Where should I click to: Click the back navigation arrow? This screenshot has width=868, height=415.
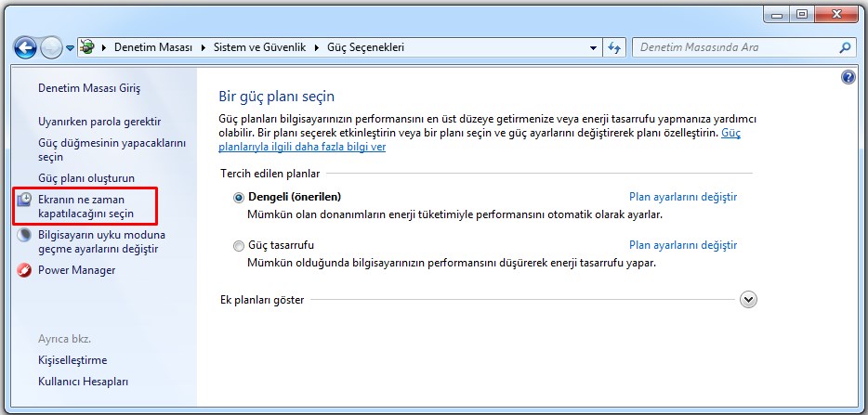click(25, 46)
